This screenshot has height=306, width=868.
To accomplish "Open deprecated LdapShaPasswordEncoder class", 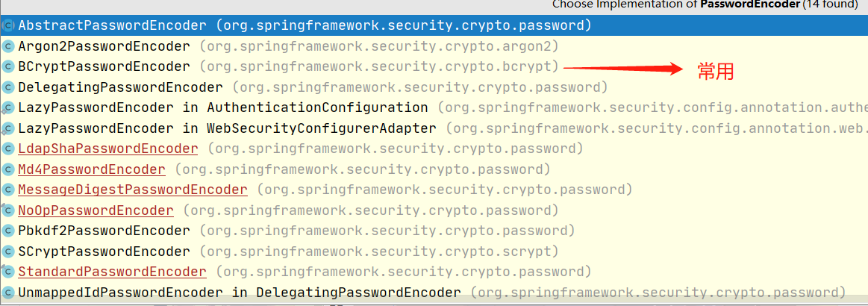I will tap(108, 149).
